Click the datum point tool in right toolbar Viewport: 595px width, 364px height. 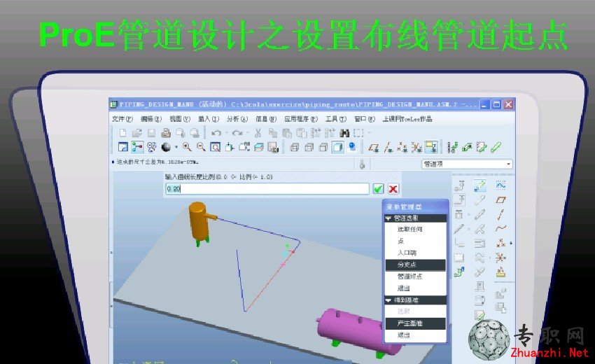[501, 243]
